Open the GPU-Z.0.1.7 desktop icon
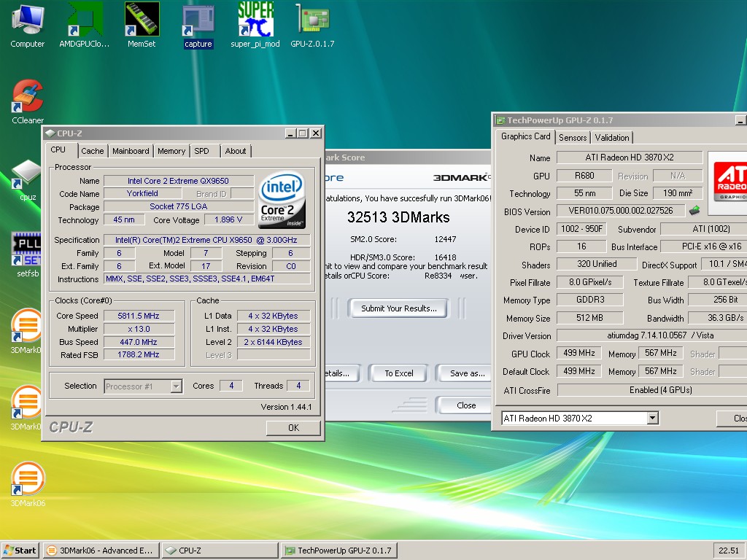747x560 pixels. click(x=312, y=26)
